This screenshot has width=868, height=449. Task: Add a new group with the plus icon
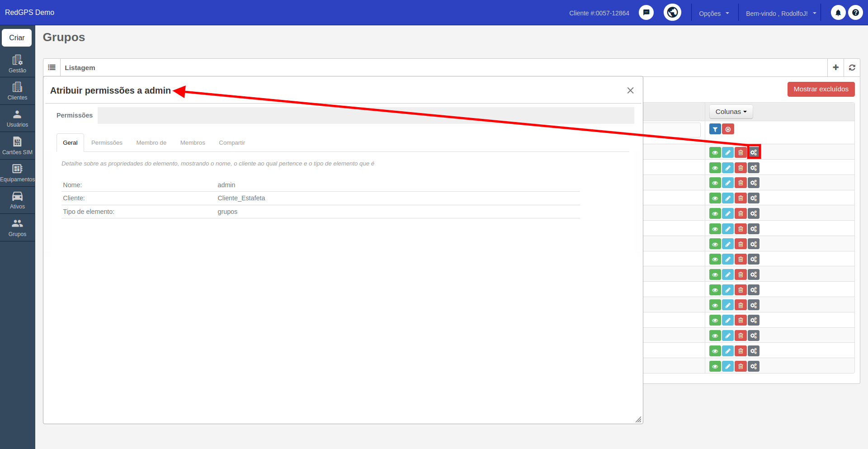pos(835,67)
